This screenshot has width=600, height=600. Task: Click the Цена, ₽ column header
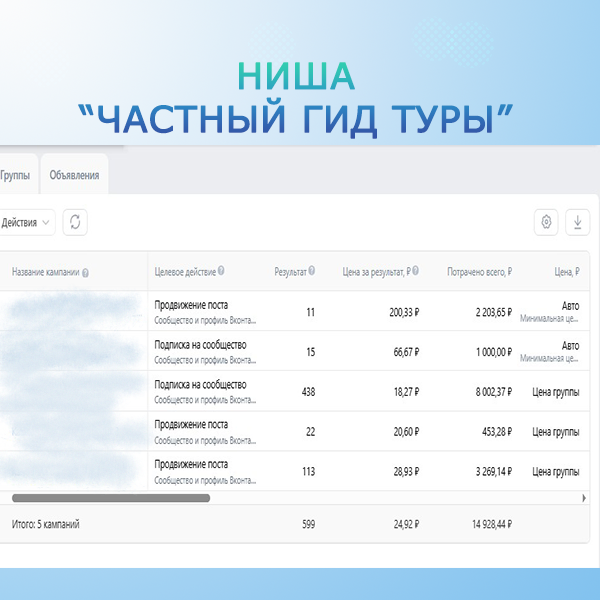pos(567,272)
